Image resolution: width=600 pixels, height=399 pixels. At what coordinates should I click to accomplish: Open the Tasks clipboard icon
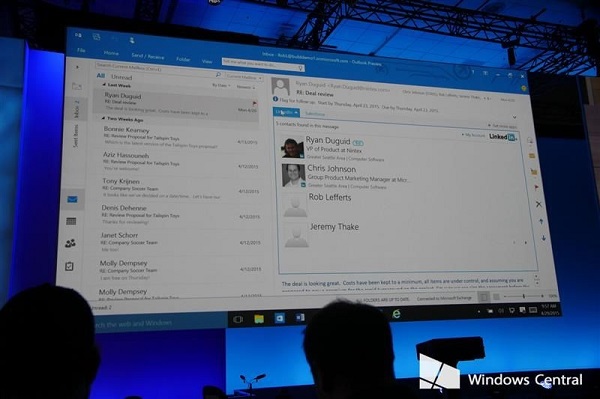[69, 266]
